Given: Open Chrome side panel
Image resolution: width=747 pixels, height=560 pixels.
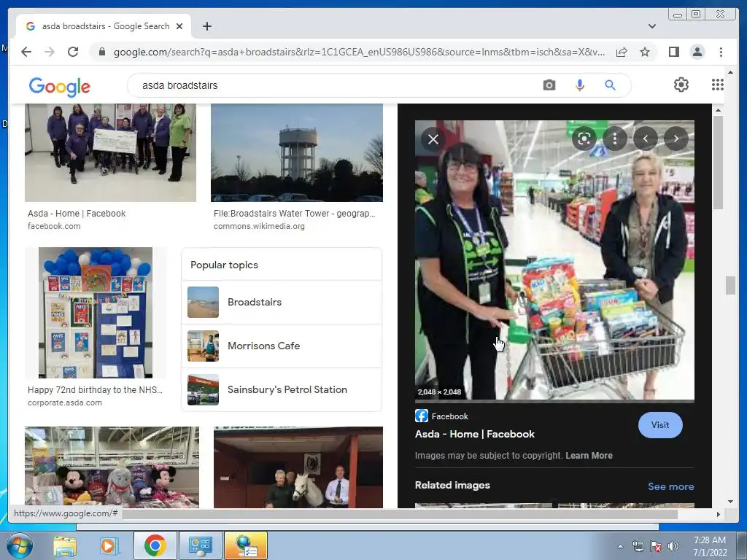Looking at the screenshot, I should coord(673,52).
